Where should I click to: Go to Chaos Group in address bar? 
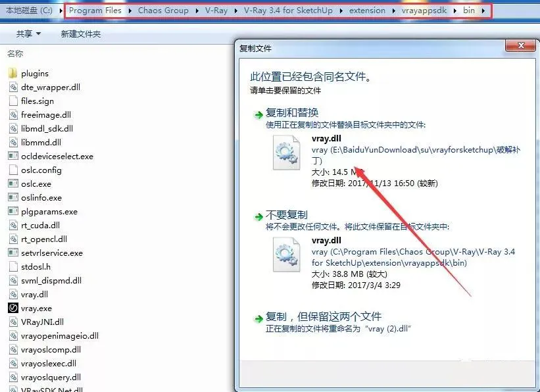163,11
